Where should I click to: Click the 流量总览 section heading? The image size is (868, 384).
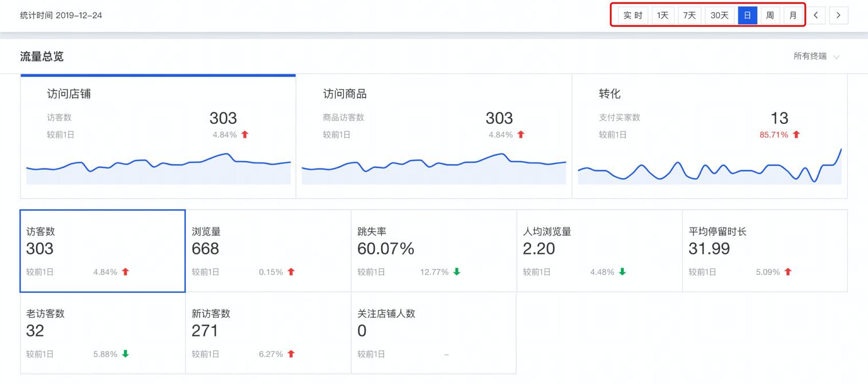pos(41,56)
